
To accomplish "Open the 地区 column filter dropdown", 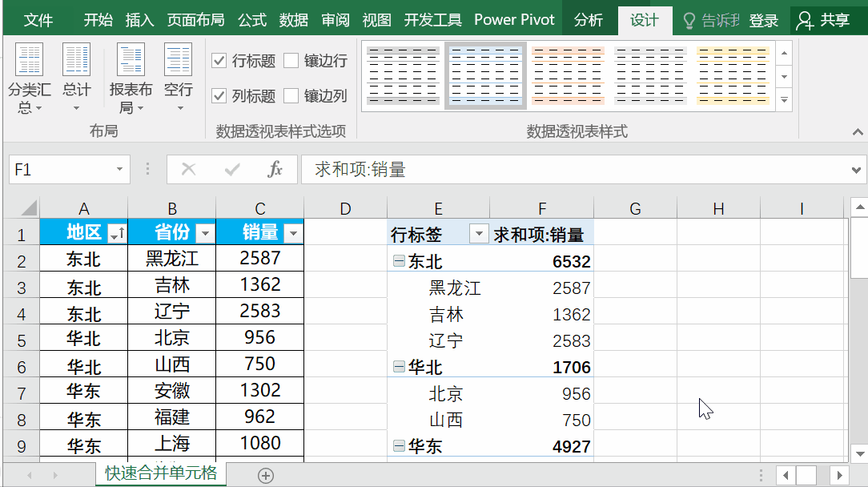I will (x=117, y=233).
